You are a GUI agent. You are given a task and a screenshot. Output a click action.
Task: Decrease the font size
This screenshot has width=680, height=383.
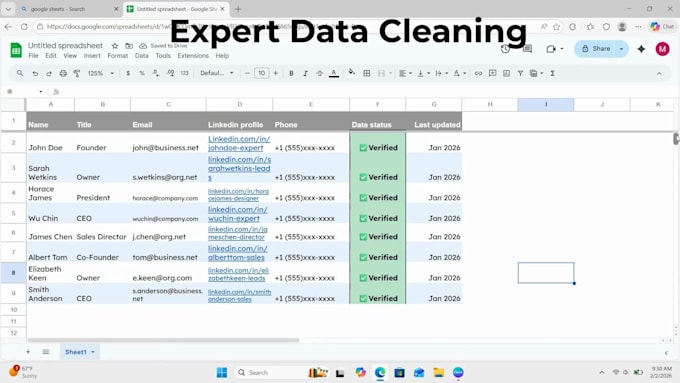click(x=247, y=73)
